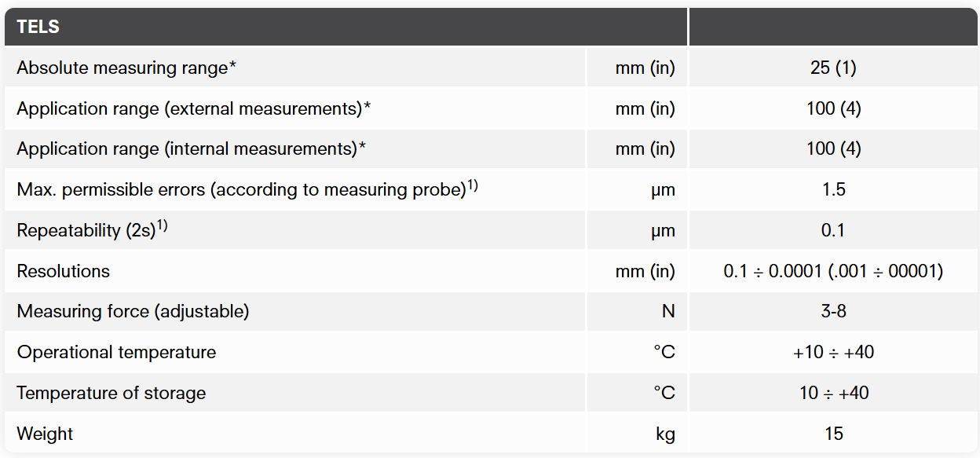Image resolution: width=980 pixels, height=458 pixels.
Task: Click the N unit cell
Action: point(667,312)
